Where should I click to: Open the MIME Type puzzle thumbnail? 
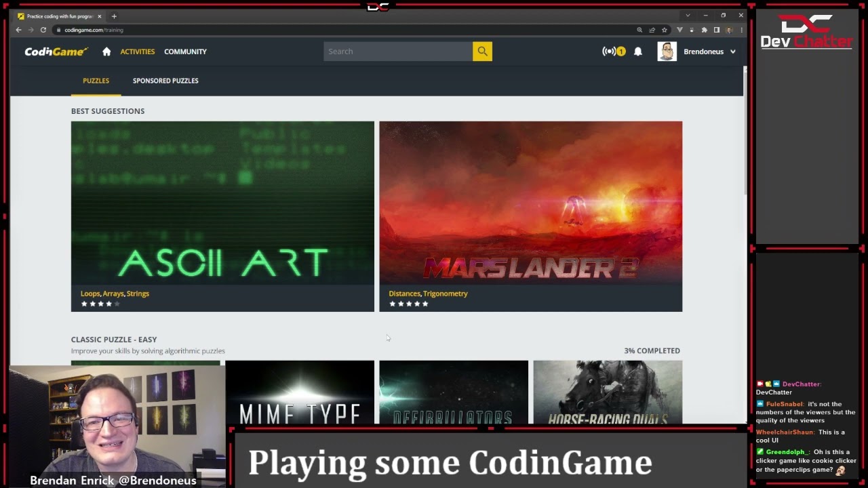pos(300,392)
